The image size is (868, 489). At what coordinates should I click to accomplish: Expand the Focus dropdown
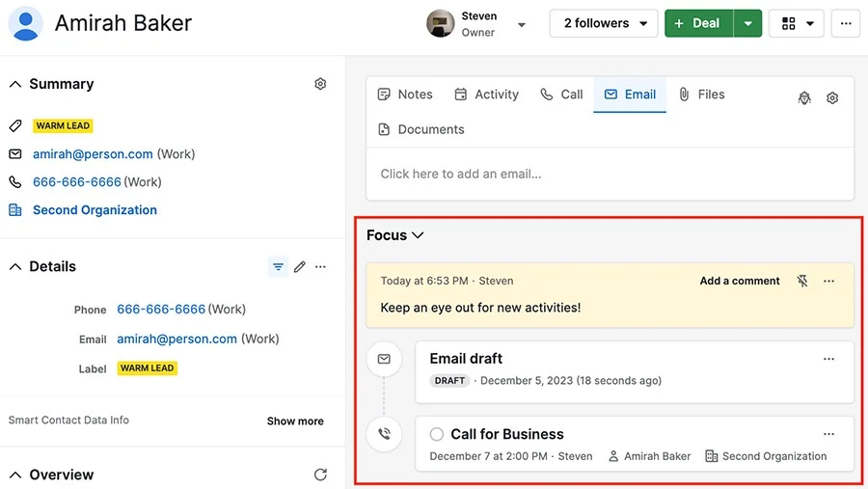(394, 235)
